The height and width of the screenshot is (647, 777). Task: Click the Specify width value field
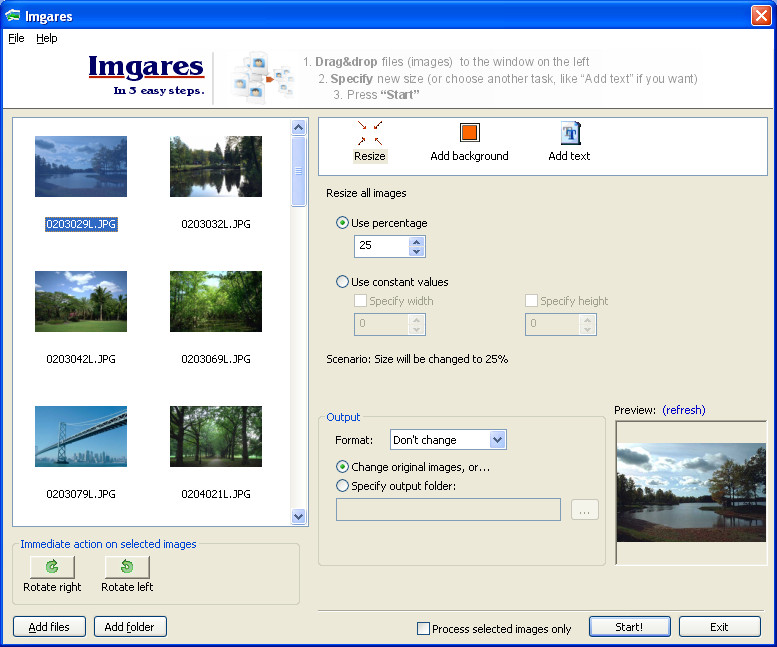point(383,324)
